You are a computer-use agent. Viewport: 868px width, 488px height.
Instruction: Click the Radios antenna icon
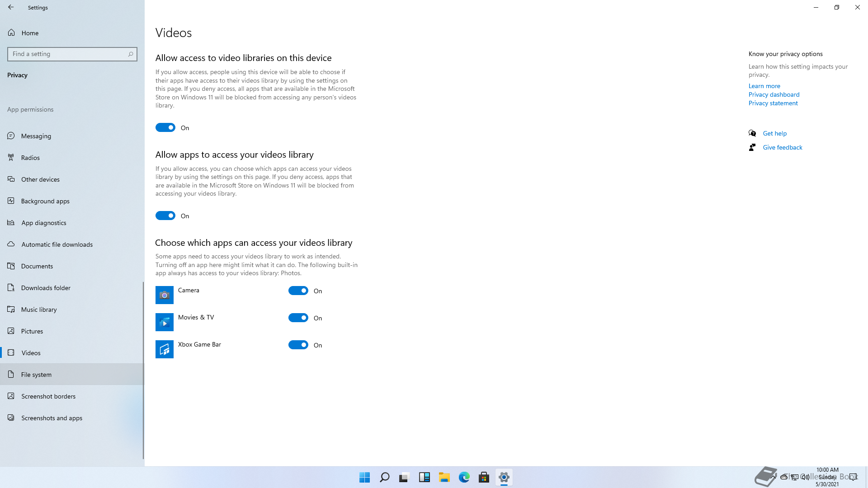point(11,157)
